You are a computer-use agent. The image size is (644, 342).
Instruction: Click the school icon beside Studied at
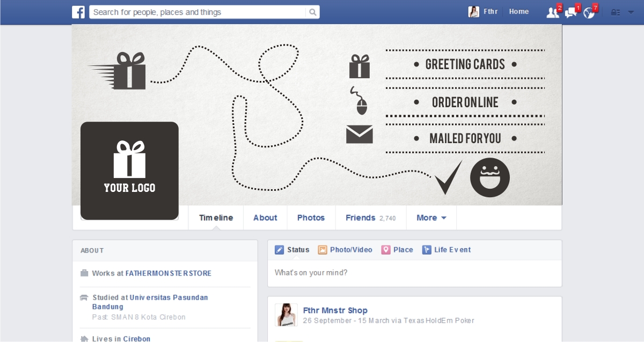point(84,298)
